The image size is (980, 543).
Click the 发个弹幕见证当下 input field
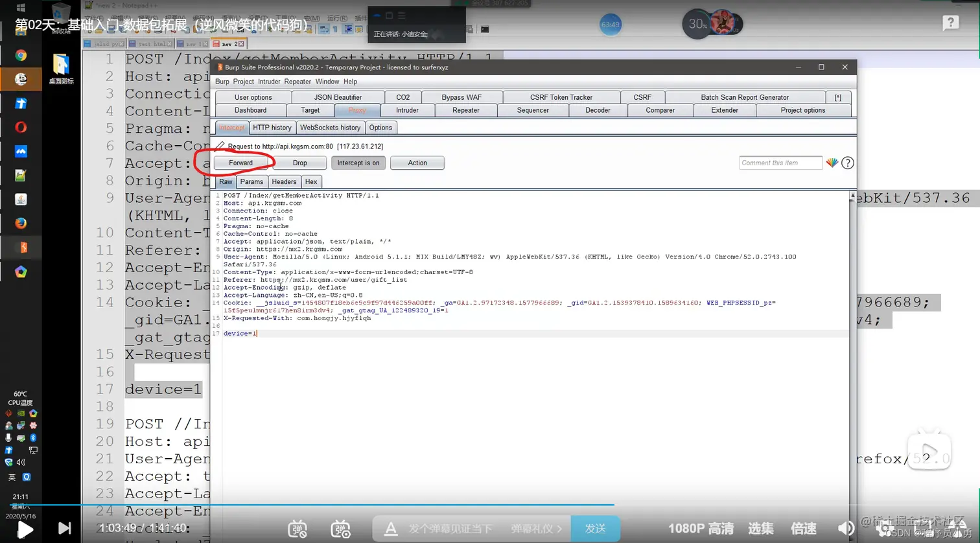pyautogui.click(x=450, y=529)
